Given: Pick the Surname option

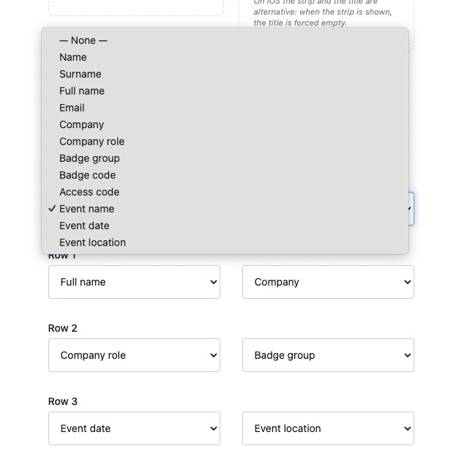Looking at the screenshot, I should (225, 74).
